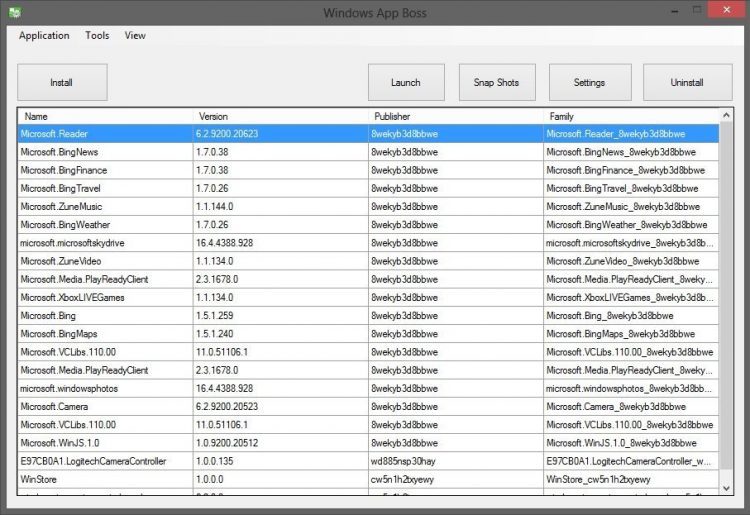Sort by the Name column header
The width and height of the screenshot is (750, 515).
tap(105, 116)
